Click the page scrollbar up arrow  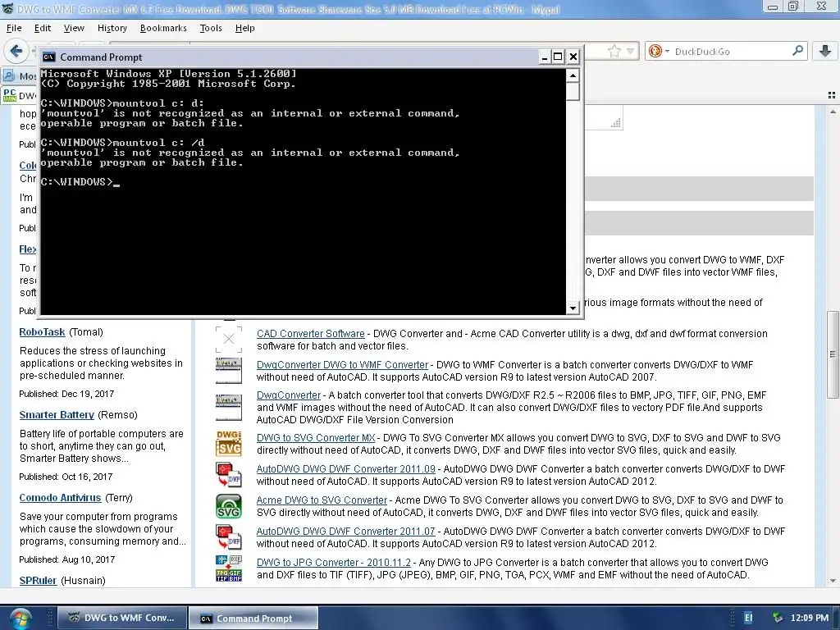coord(833,112)
